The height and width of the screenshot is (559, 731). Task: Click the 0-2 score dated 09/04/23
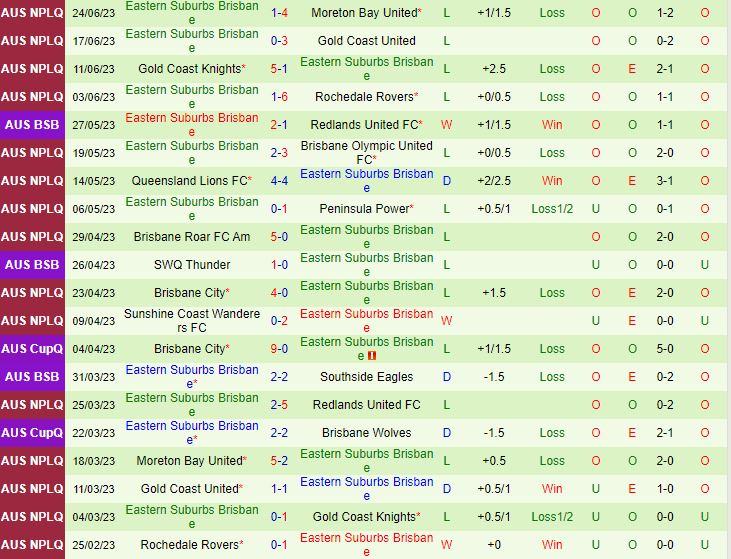point(279,321)
